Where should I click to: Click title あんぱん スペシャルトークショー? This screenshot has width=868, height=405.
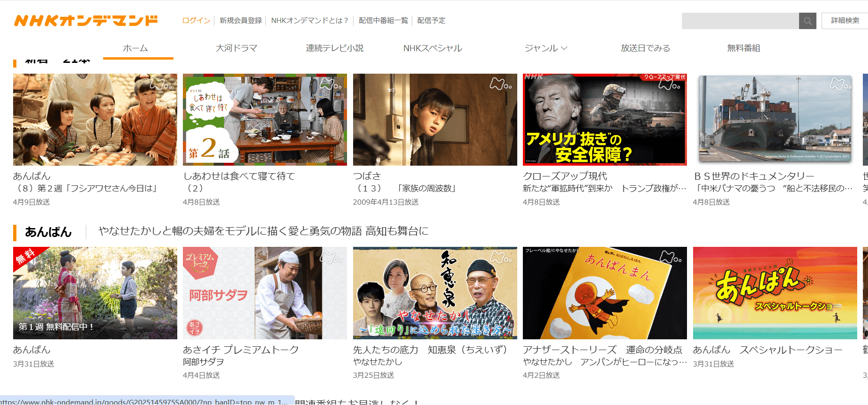click(x=768, y=350)
